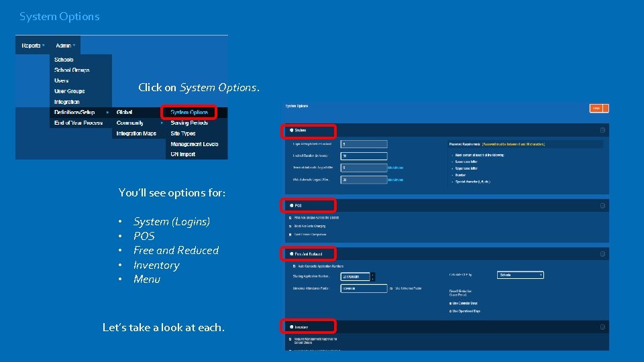Image resolution: width=644 pixels, height=362 pixels.
Task: Select Users in the Admin menu
Action: tap(61, 80)
